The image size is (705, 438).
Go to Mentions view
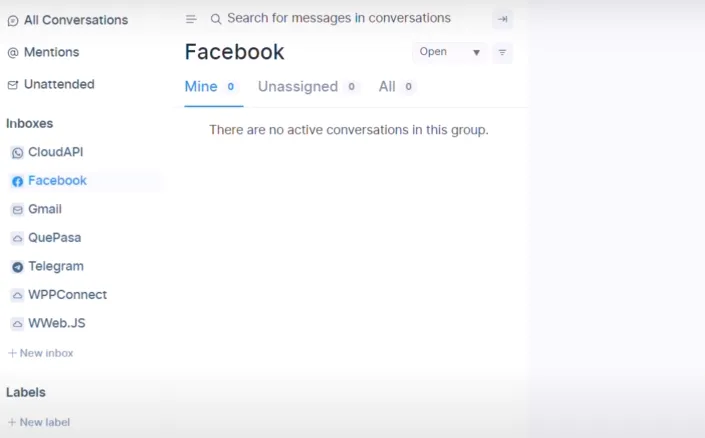click(x=44, y=52)
